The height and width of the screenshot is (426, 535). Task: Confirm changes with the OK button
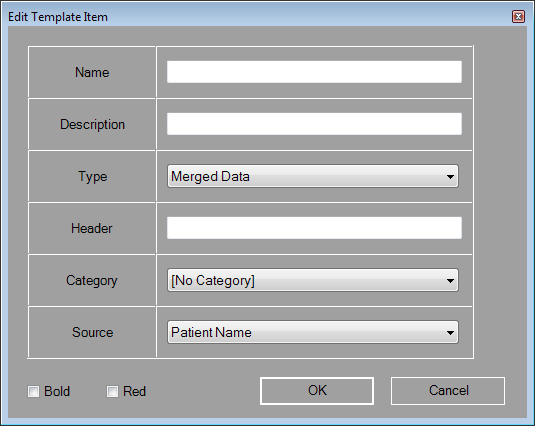pos(317,391)
